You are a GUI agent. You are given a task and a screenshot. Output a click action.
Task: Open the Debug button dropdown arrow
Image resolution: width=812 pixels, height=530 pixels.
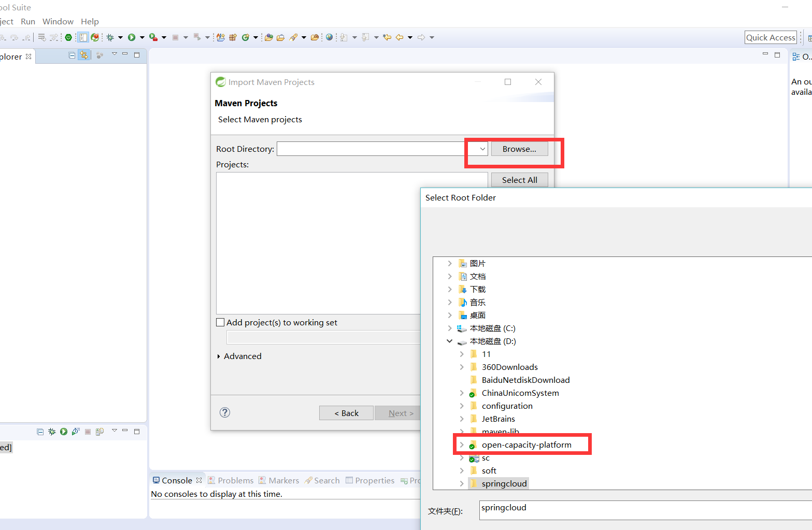[120, 37]
